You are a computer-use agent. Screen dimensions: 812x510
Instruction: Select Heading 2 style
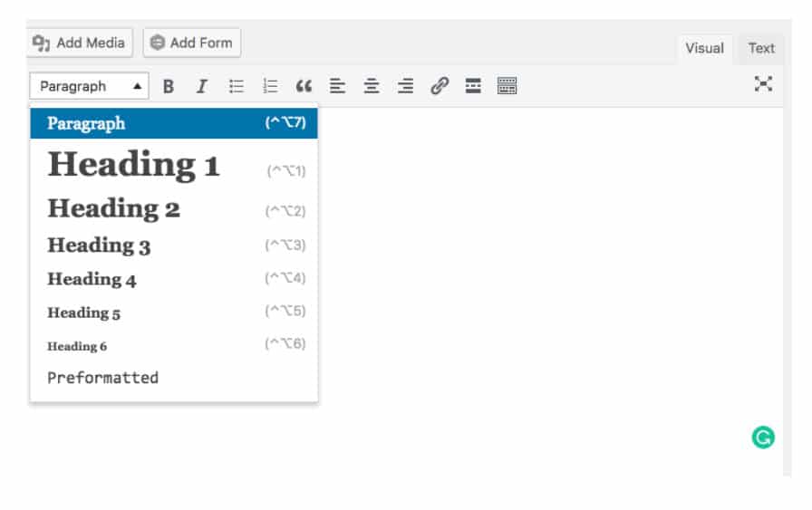click(113, 209)
